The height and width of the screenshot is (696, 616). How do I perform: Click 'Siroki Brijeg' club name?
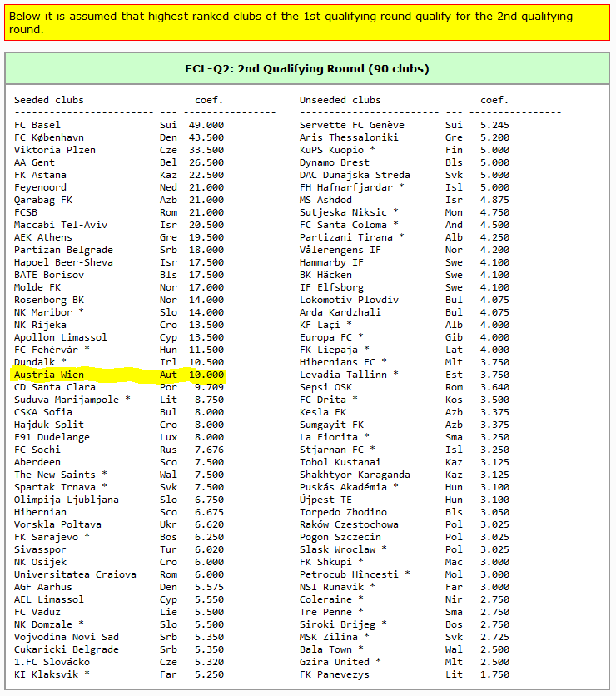click(337, 624)
